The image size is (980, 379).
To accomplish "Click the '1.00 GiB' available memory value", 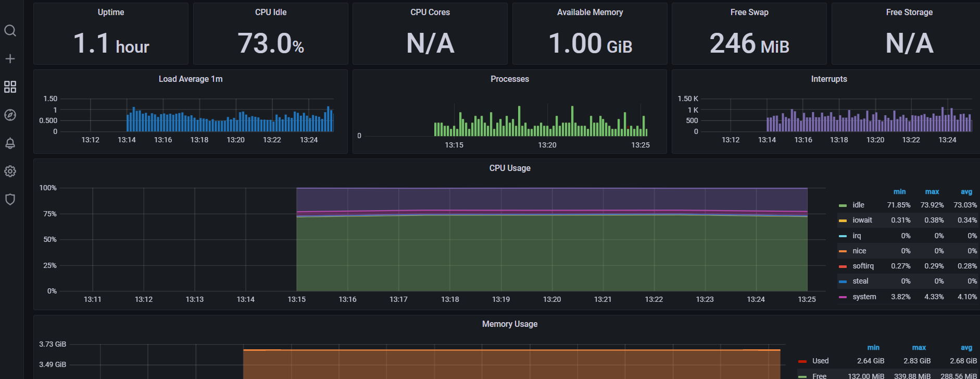I will click(590, 43).
